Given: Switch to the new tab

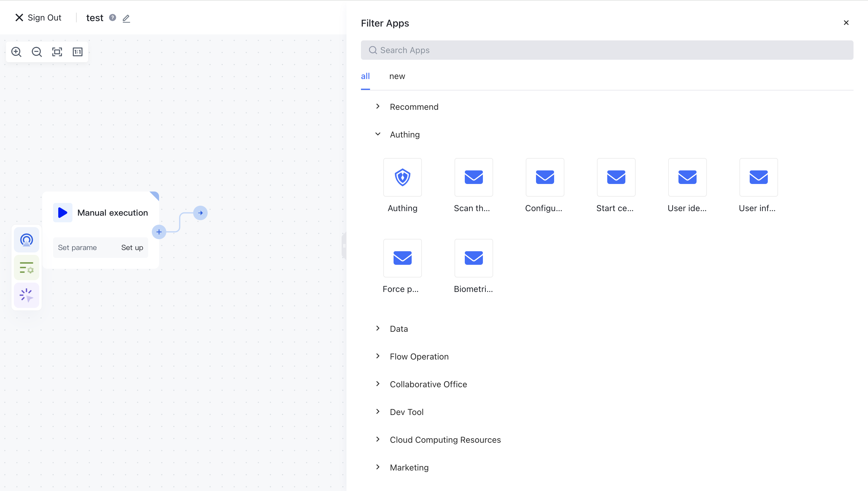Looking at the screenshot, I should point(397,76).
